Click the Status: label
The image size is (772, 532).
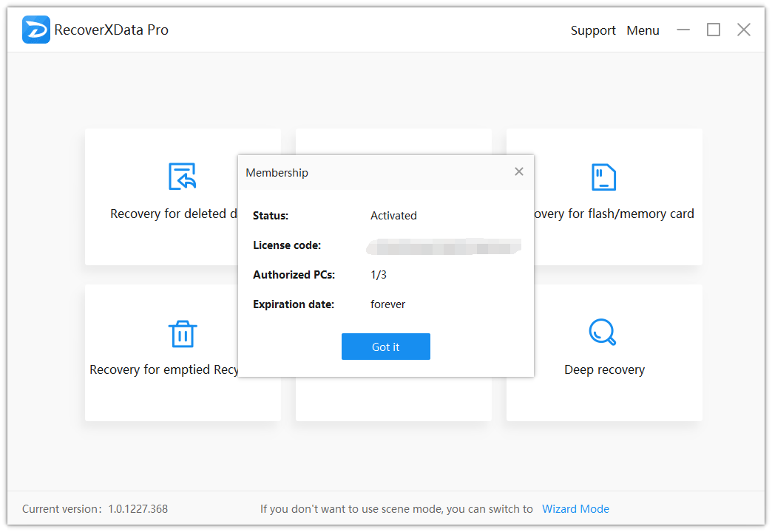point(271,216)
